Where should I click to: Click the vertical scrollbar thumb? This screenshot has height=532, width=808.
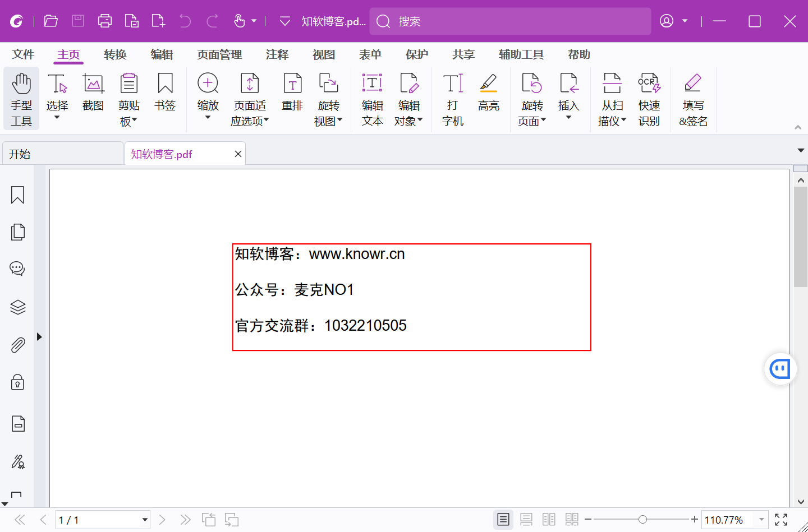click(x=801, y=237)
